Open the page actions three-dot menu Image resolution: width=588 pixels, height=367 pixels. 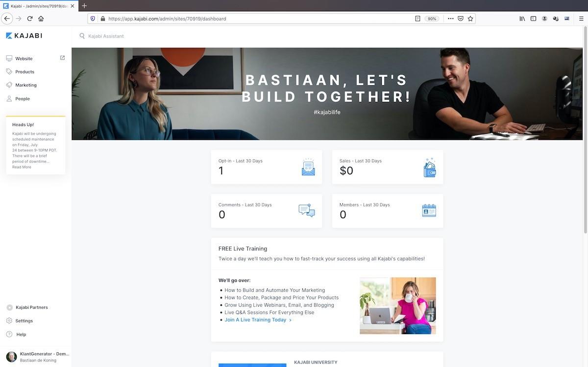pos(450,19)
